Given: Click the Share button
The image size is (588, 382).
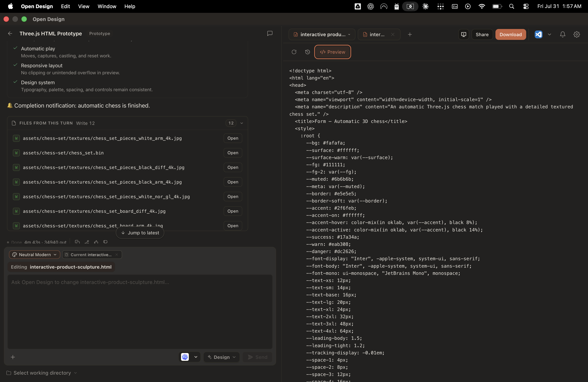Looking at the screenshot, I should coord(482,34).
